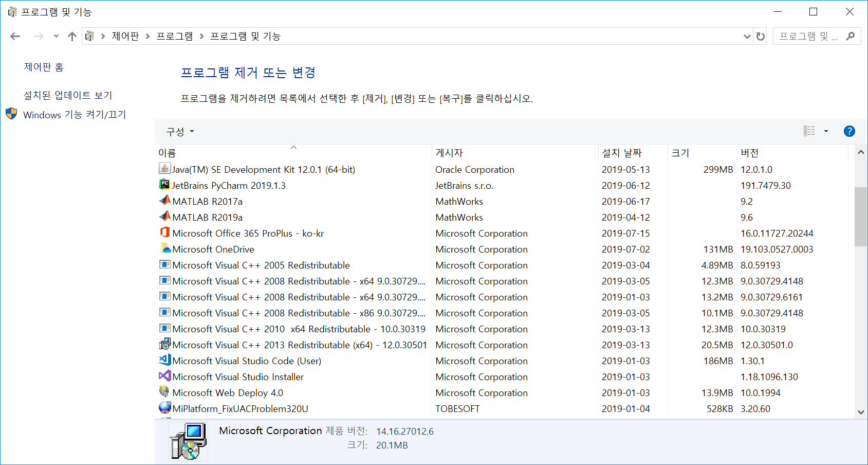Click the control panel icon in address bar
Viewport: 868px width, 465px height.
[x=89, y=36]
